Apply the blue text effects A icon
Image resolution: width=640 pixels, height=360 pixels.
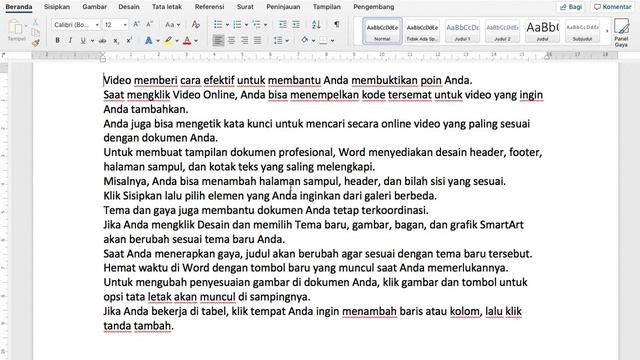[x=149, y=40]
